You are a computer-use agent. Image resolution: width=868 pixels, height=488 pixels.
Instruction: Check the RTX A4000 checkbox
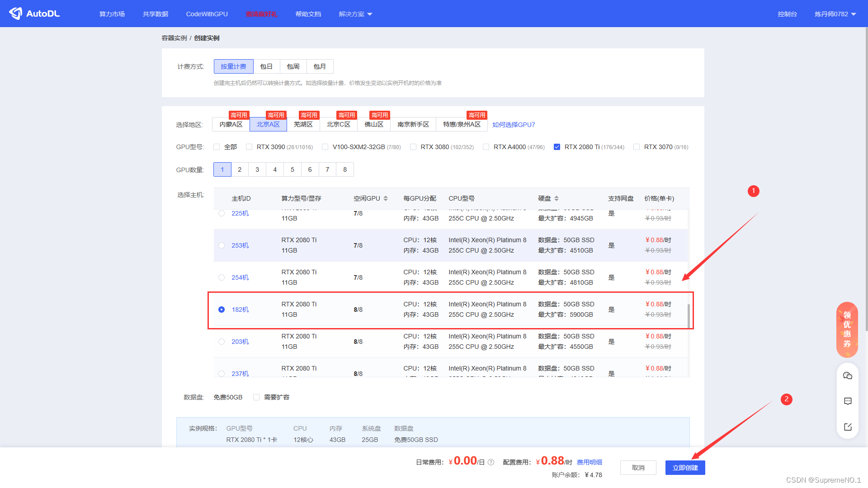tap(486, 147)
